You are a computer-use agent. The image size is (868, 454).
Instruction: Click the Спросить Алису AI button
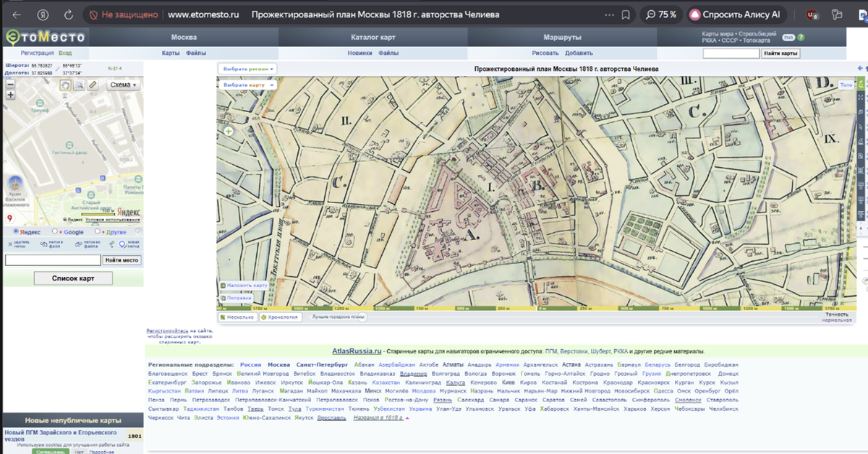point(738,14)
